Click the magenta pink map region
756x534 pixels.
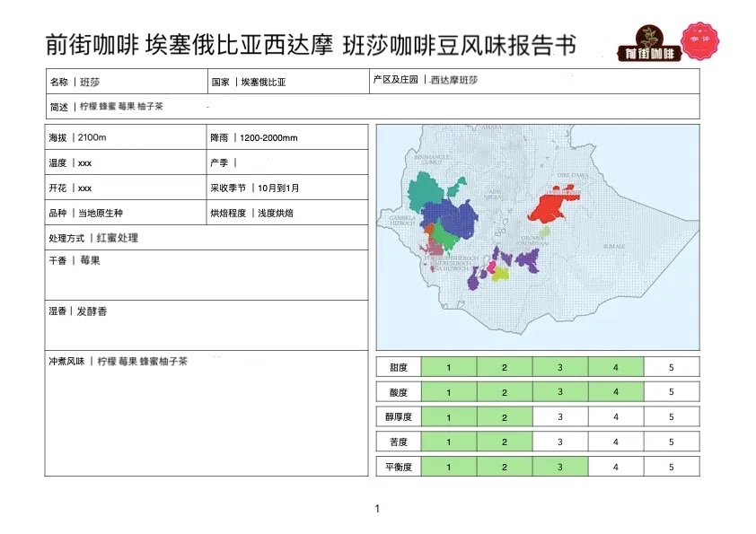492,266
